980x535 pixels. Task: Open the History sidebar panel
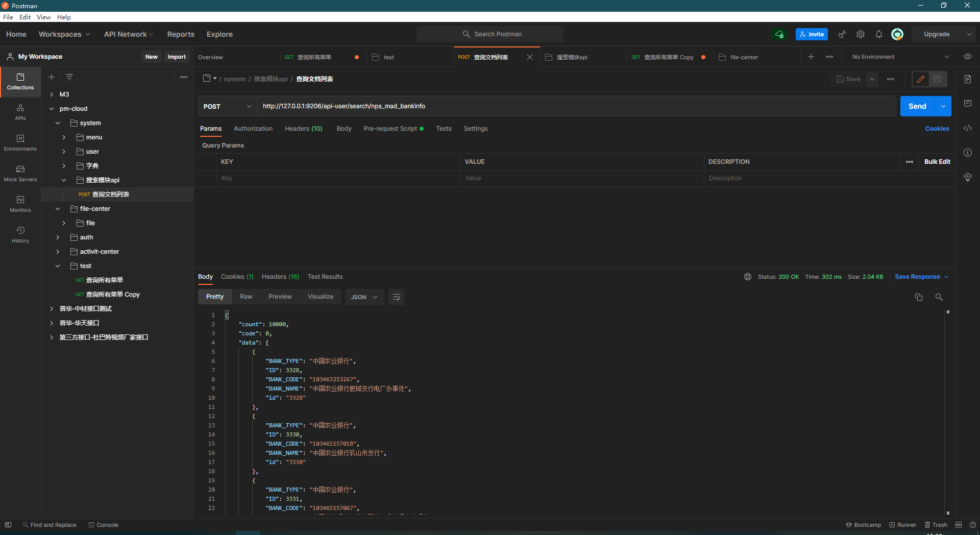[20, 235]
